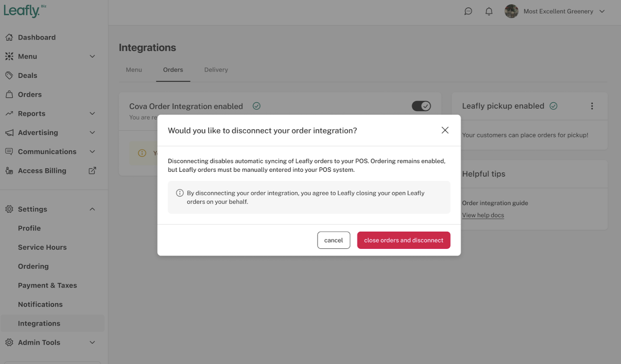Image resolution: width=621 pixels, height=364 pixels.
Task: Switch to the Menu integrations tab
Action: (x=134, y=70)
